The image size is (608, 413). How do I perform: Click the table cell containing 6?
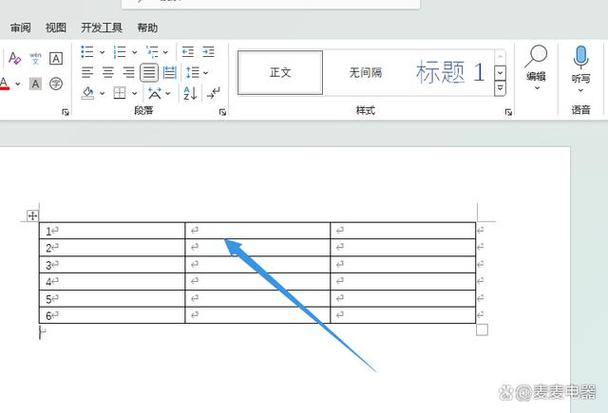(112, 315)
